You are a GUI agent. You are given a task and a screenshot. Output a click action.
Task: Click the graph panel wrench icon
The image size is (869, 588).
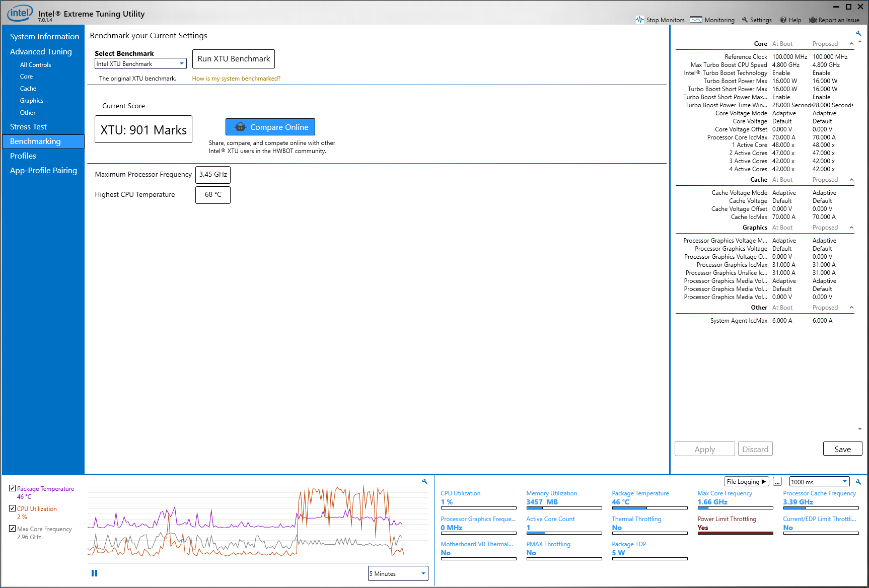click(x=424, y=482)
